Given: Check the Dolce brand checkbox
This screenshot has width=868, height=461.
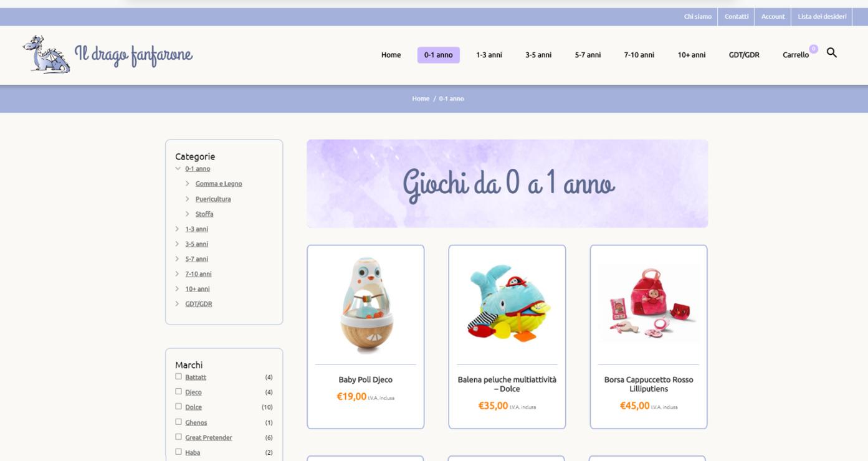Looking at the screenshot, I should tap(178, 406).
